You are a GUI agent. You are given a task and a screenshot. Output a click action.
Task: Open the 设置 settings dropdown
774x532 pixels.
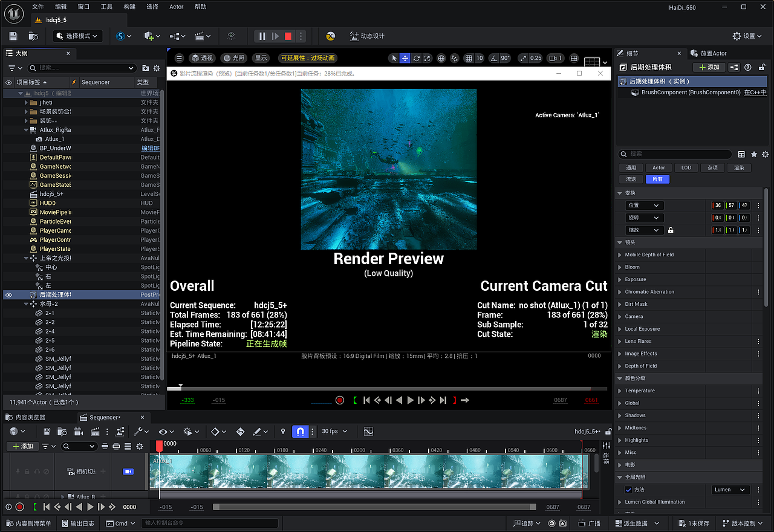point(747,36)
